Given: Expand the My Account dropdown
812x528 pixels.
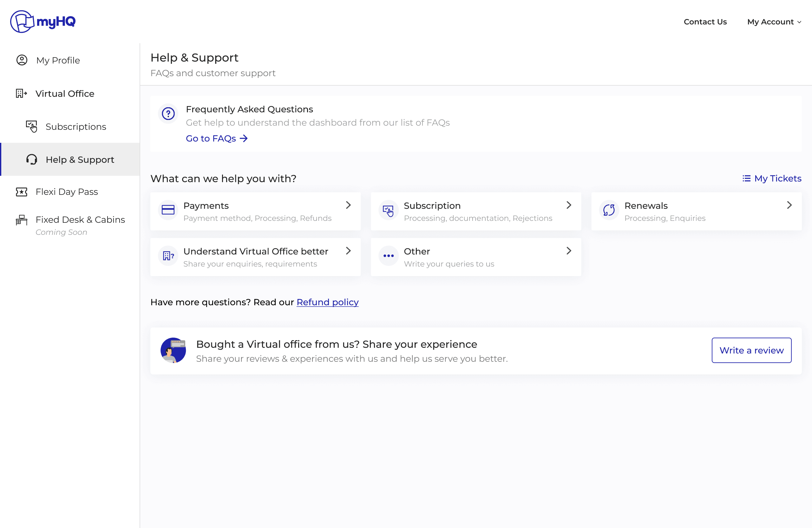Looking at the screenshot, I should (774, 22).
